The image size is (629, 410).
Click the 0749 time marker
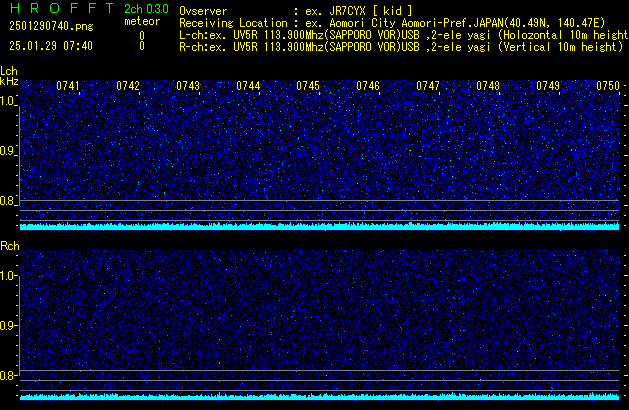coord(548,86)
